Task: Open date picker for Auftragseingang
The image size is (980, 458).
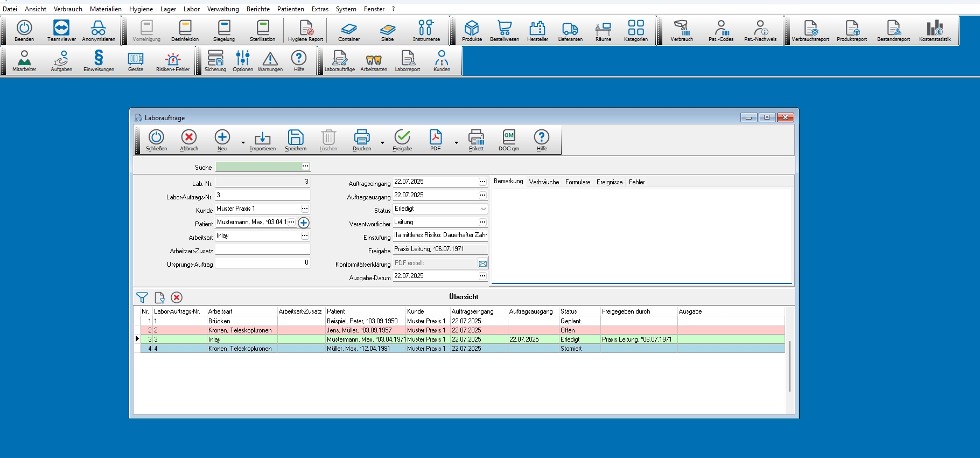Action: click(482, 182)
